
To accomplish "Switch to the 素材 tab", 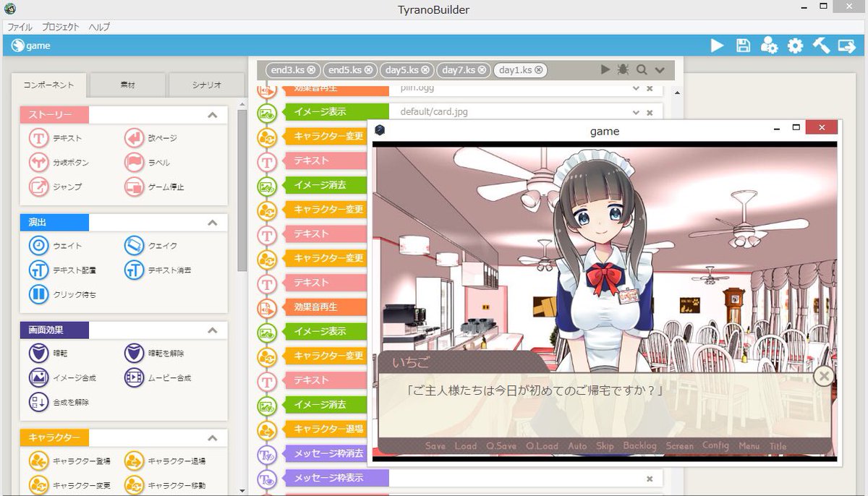I will 127,85.
